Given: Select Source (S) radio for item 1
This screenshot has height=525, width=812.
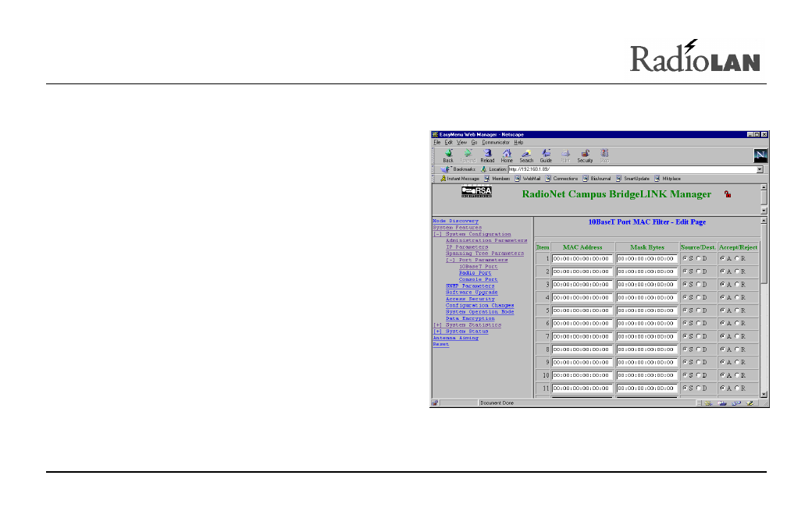Looking at the screenshot, I should pyautogui.click(x=685, y=258).
